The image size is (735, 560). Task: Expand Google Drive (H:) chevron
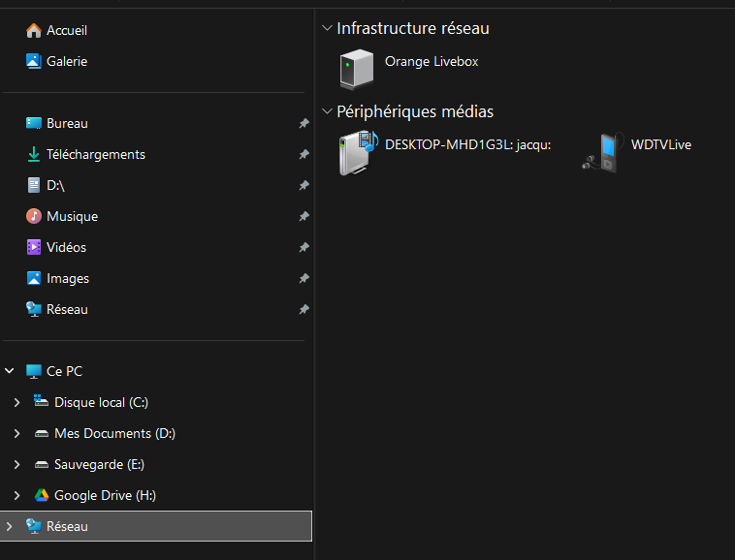point(16,495)
